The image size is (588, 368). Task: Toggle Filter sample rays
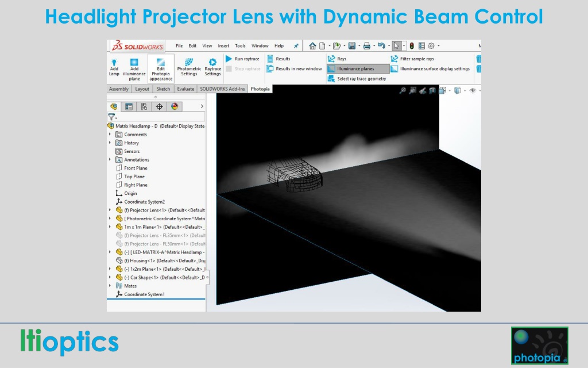coord(412,59)
